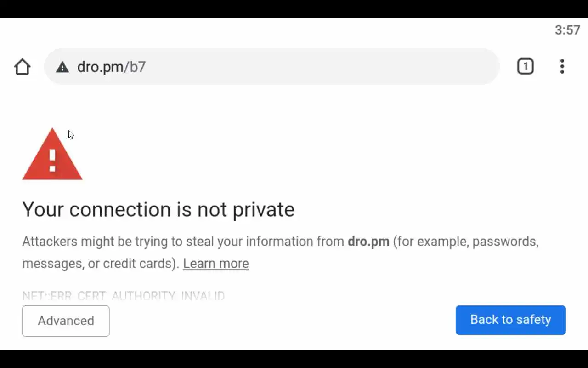Click the heading Your connection is not private
The height and width of the screenshot is (368, 588).
(158, 210)
